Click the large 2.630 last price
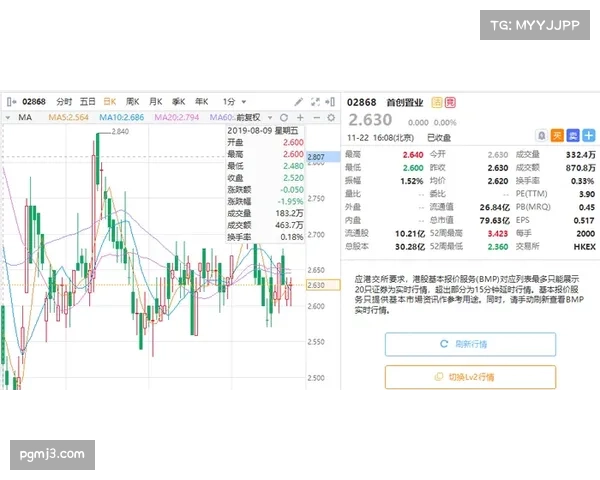Screen dimensions: 600x480 [370, 120]
